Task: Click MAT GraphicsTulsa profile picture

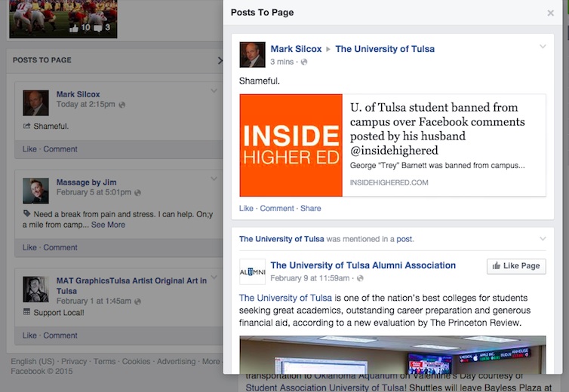Action: (x=35, y=289)
